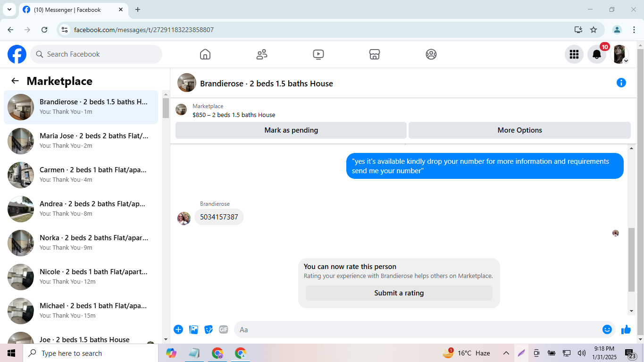Choose a sticker with the sticker icon
This screenshot has width=644, height=362.
209,329
